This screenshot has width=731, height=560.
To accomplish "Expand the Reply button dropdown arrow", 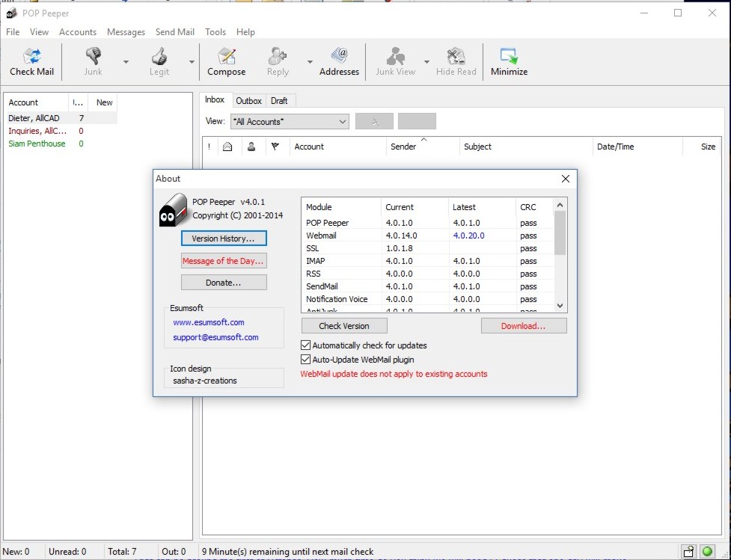I will point(310,61).
